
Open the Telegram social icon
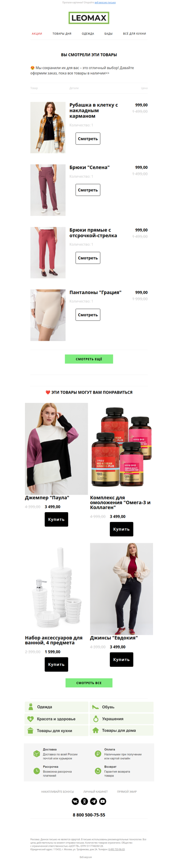click(x=93, y=801)
